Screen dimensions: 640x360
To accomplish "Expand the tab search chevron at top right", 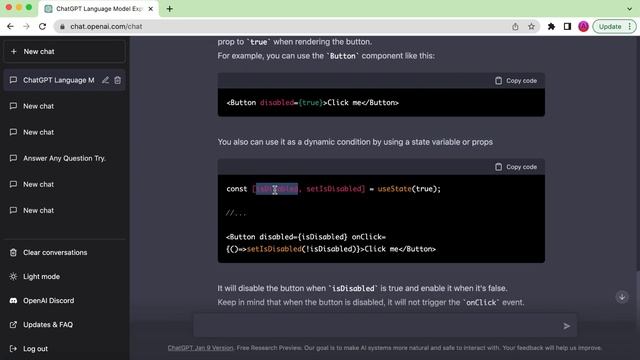I will click(x=629, y=9).
